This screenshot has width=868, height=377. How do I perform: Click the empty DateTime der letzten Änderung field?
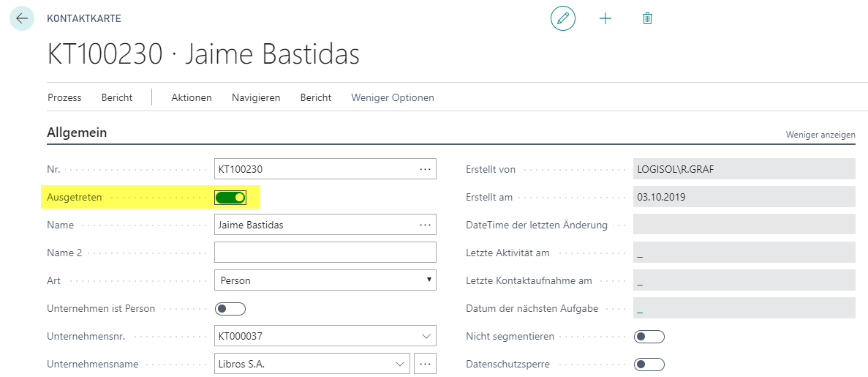pyautogui.click(x=744, y=225)
